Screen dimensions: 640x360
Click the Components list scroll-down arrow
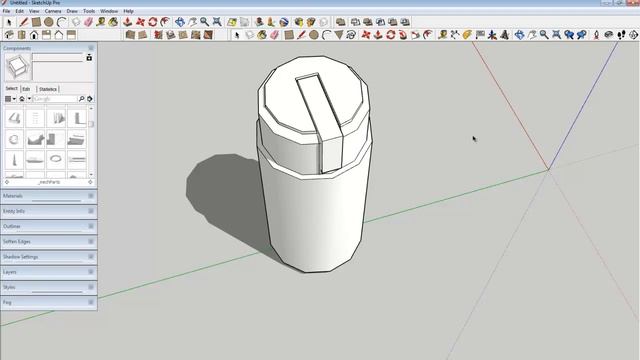(x=91, y=175)
